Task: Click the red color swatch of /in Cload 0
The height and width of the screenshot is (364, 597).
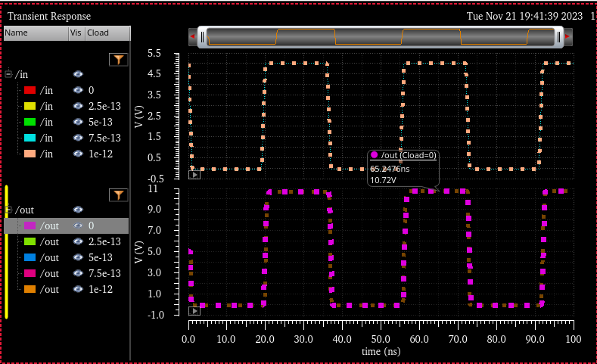Action: (x=30, y=90)
